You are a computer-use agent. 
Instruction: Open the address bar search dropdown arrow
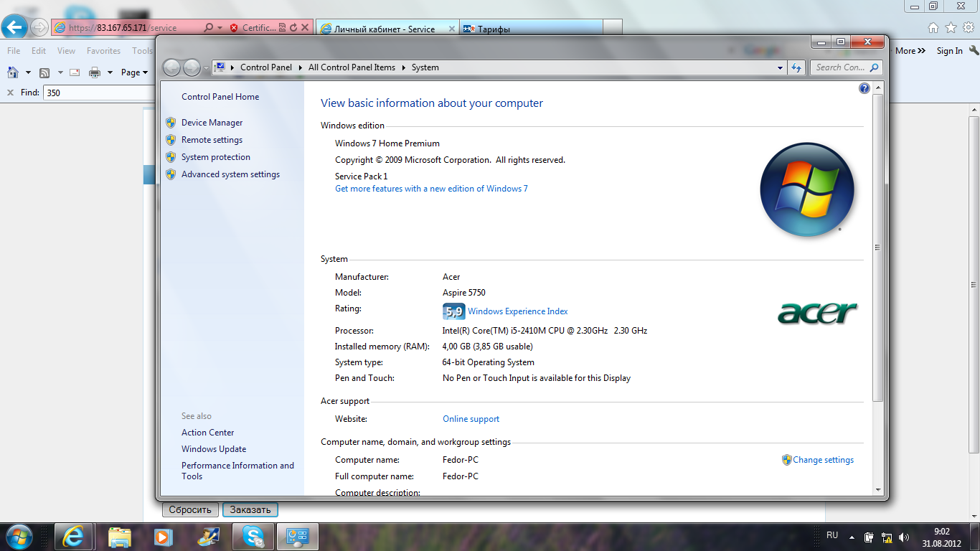point(220,28)
